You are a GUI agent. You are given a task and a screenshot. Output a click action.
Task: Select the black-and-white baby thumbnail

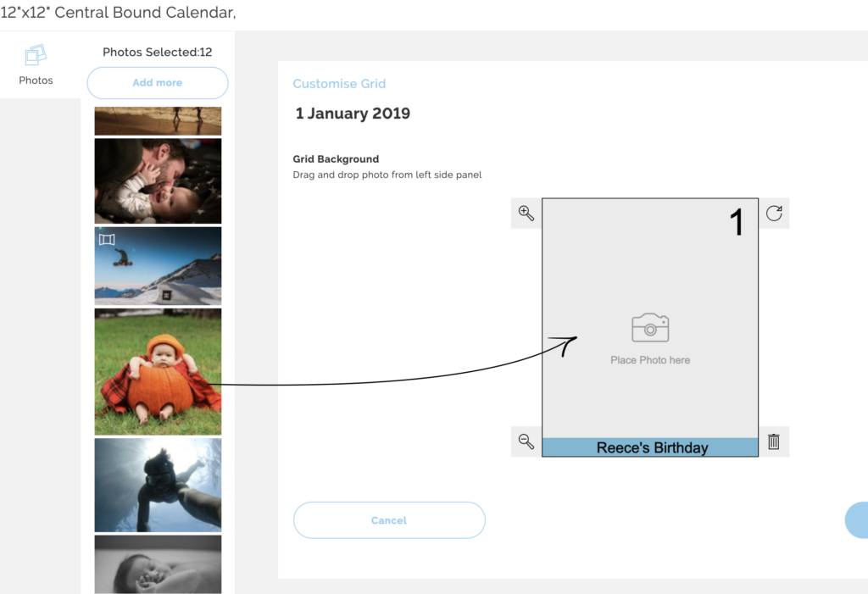[158, 563]
